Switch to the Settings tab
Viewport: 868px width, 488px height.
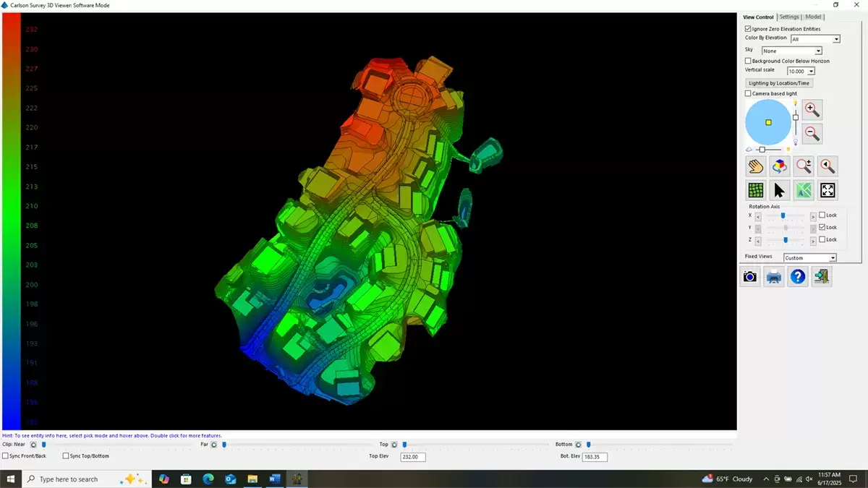(x=789, y=17)
